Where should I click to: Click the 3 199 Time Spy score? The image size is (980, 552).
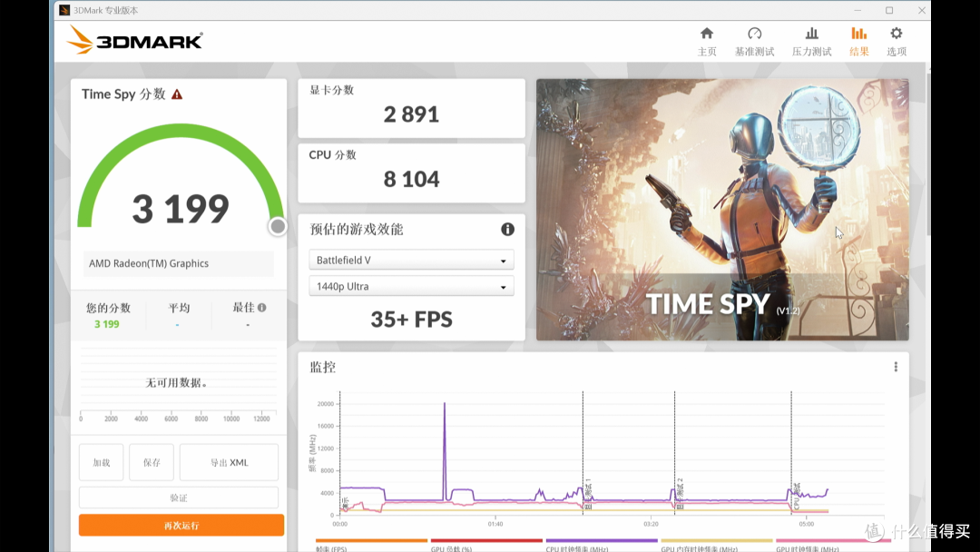click(181, 209)
